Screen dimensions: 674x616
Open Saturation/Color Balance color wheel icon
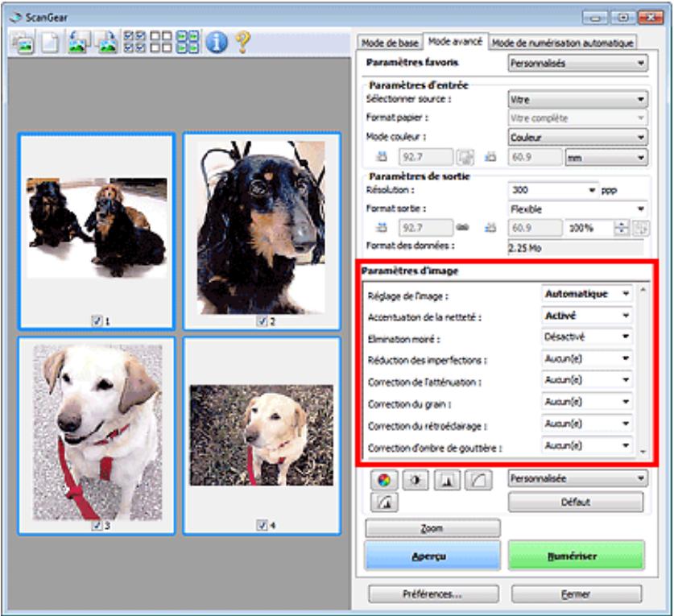click(x=384, y=480)
